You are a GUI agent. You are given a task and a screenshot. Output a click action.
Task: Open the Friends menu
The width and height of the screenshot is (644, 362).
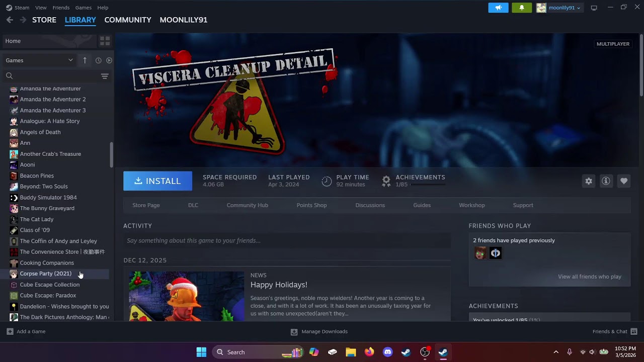tap(61, 8)
